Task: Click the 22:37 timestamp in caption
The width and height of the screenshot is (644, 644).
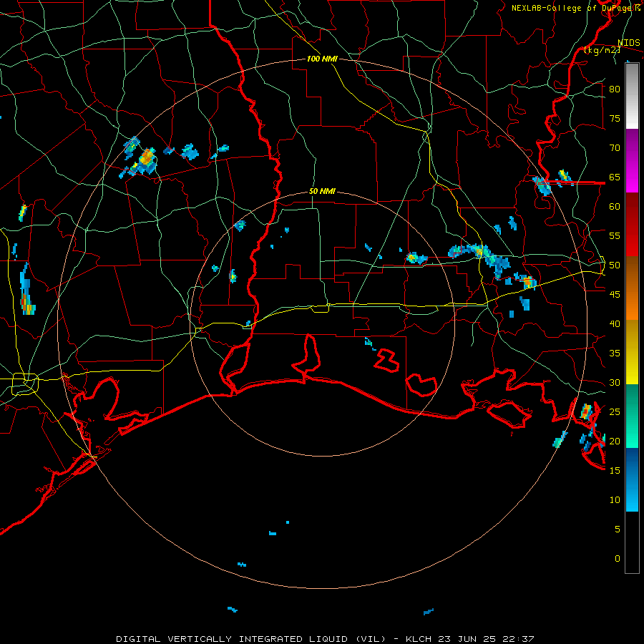Action: pyautogui.click(x=519, y=639)
